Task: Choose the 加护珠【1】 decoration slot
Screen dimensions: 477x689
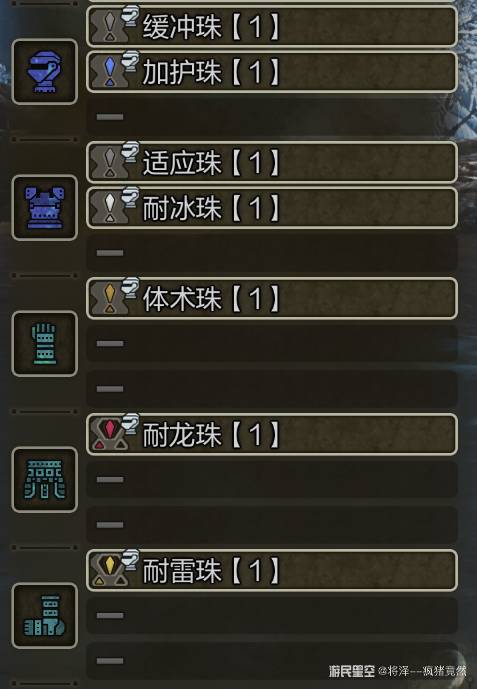Action: [x=272, y=72]
